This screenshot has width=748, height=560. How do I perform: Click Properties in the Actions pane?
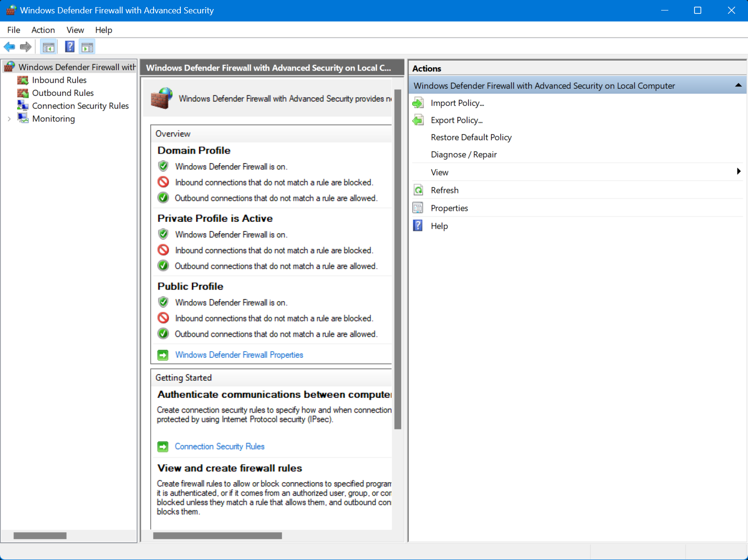449,208
